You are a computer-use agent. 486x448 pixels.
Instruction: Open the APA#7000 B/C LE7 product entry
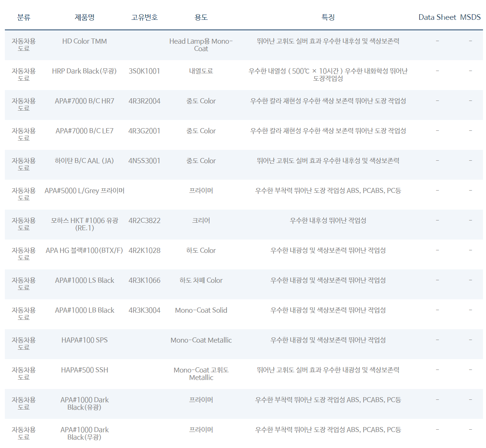84,131
